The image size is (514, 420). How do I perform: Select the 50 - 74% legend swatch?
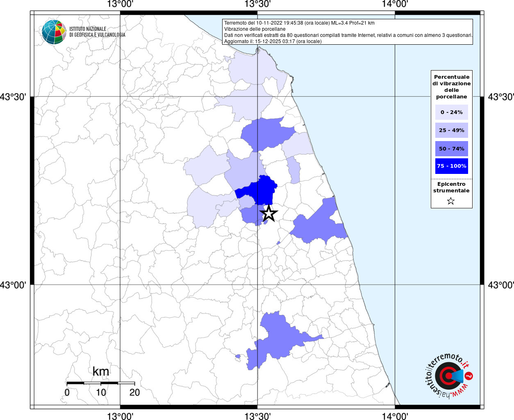coord(451,148)
